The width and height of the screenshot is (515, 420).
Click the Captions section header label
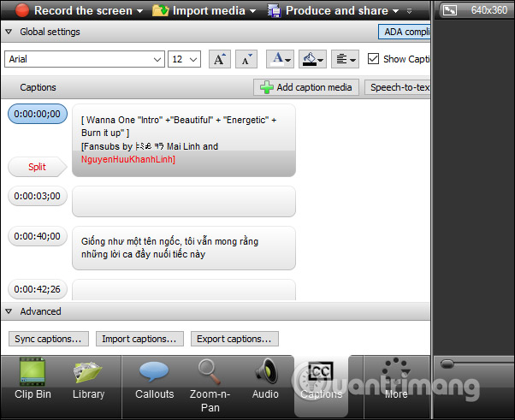(x=38, y=87)
